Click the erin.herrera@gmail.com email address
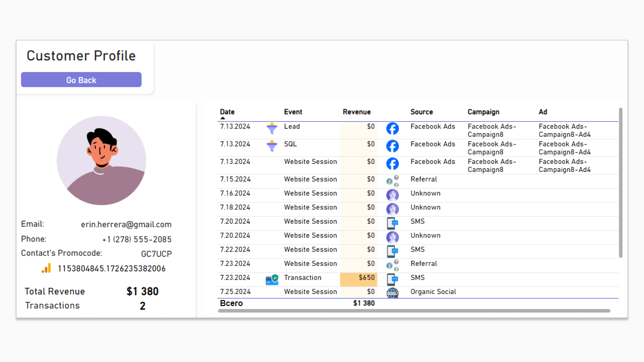The image size is (644, 362). click(x=126, y=224)
